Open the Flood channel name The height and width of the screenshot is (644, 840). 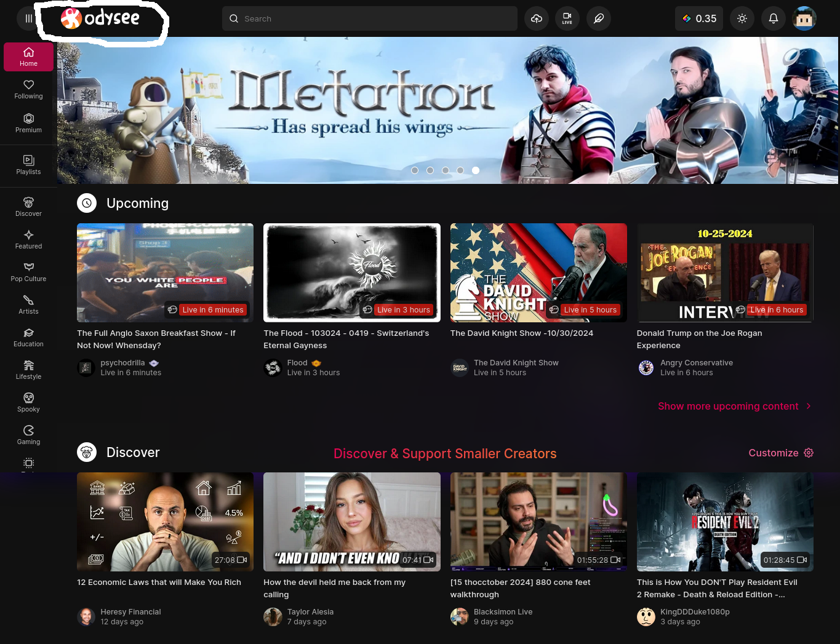click(297, 363)
